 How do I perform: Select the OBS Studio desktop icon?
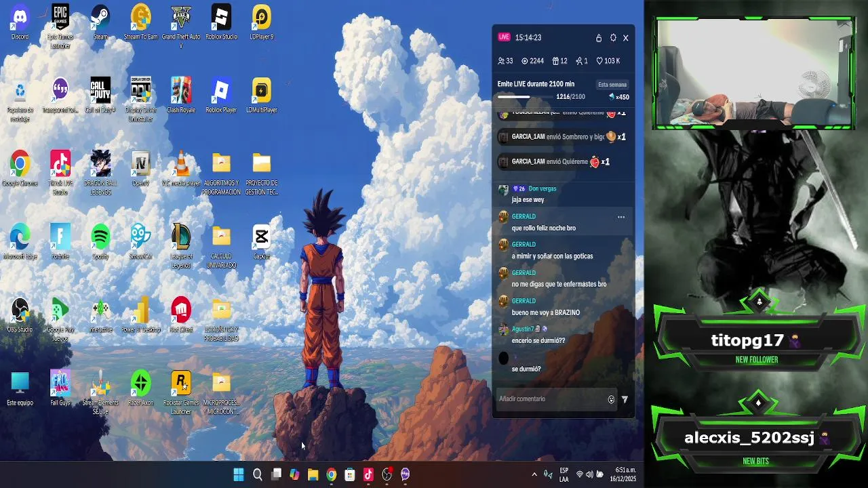coord(20,315)
